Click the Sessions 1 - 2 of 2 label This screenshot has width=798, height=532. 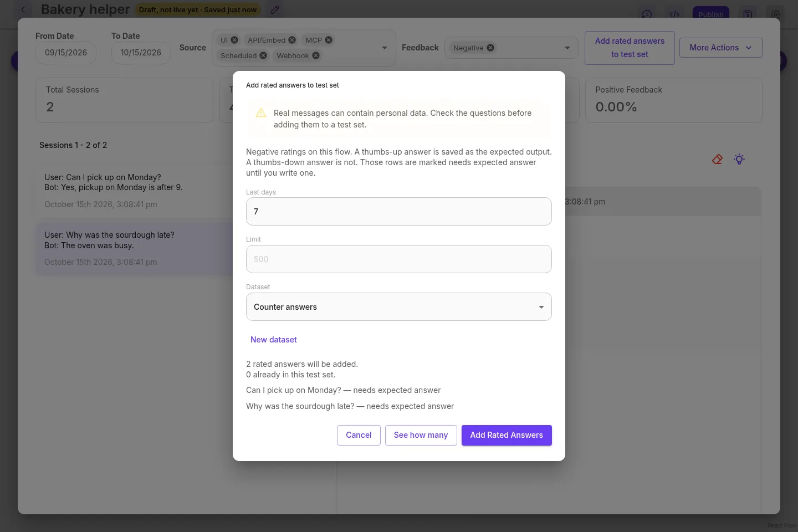tap(73, 145)
